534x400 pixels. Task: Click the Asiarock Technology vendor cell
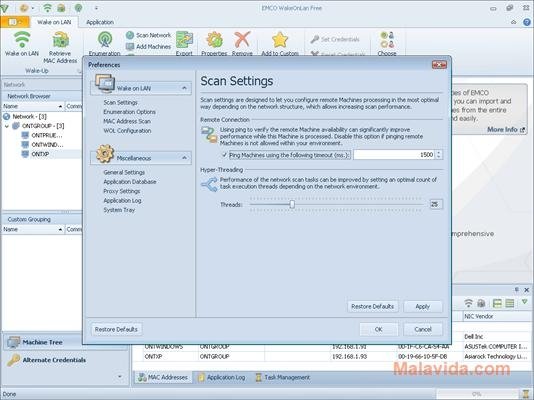click(x=498, y=356)
